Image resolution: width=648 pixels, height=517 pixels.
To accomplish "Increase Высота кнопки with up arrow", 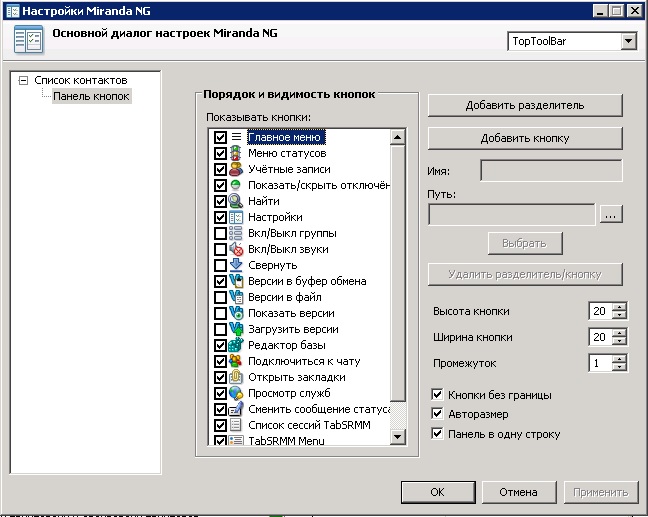I will 619,306.
